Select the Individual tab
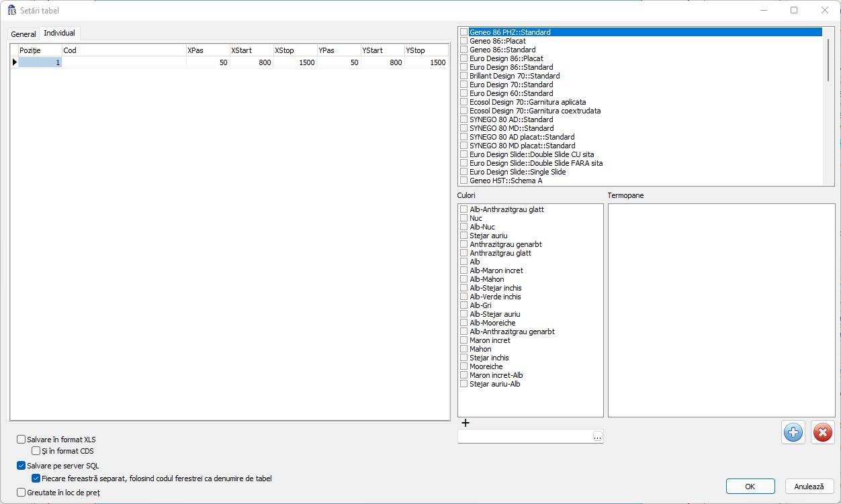841x504 pixels. (60, 33)
